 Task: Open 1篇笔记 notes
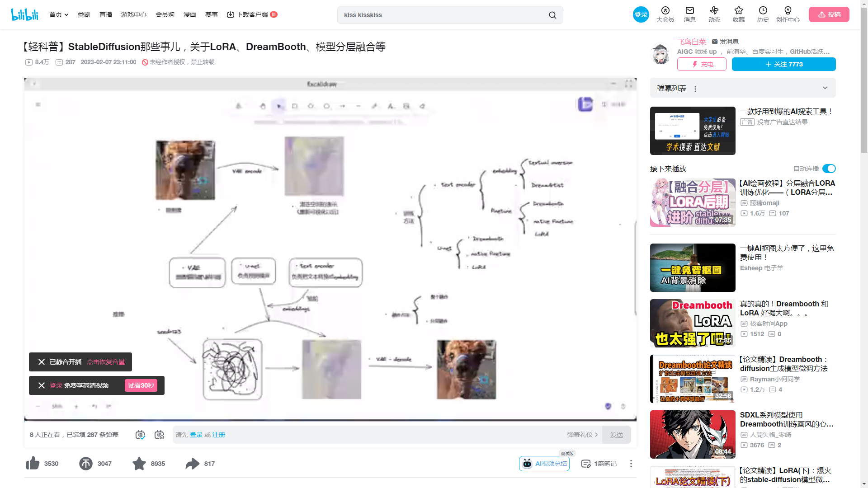[599, 464]
